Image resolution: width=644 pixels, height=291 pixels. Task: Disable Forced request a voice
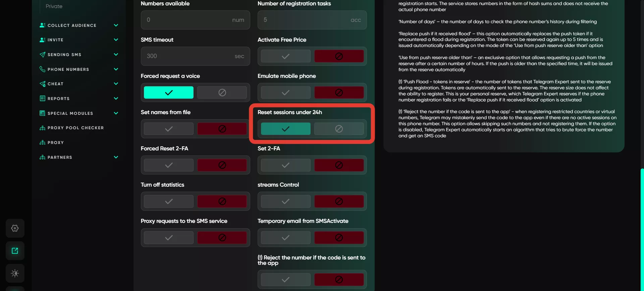[222, 92]
